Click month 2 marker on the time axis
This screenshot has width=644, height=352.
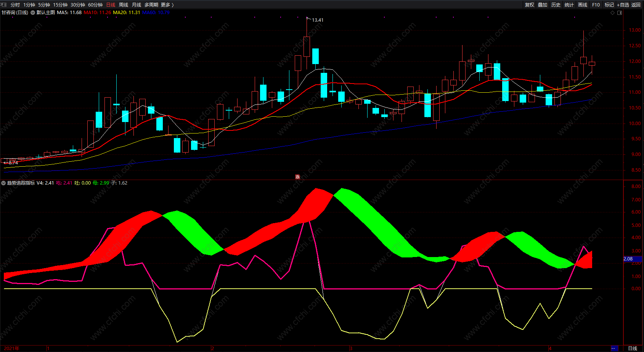tap(213, 349)
